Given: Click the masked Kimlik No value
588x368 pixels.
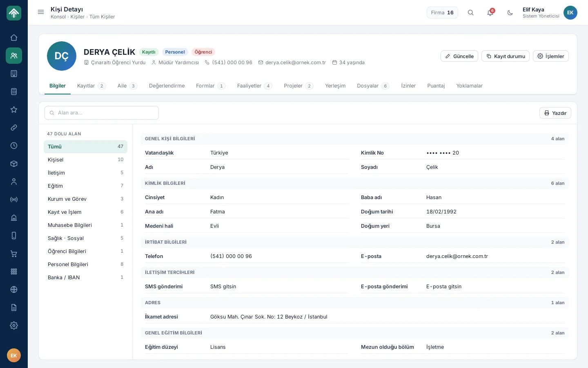Looking at the screenshot, I should coord(443,153).
